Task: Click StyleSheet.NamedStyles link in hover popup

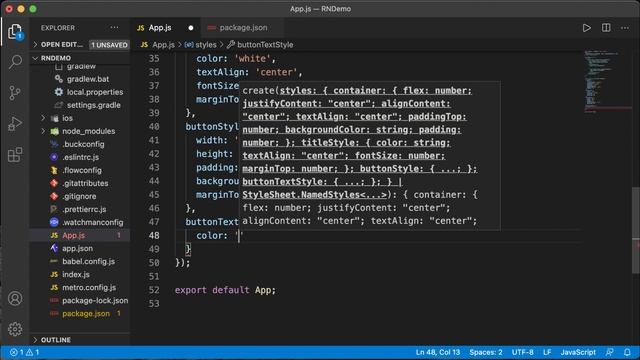Action: pyautogui.click(x=314, y=195)
